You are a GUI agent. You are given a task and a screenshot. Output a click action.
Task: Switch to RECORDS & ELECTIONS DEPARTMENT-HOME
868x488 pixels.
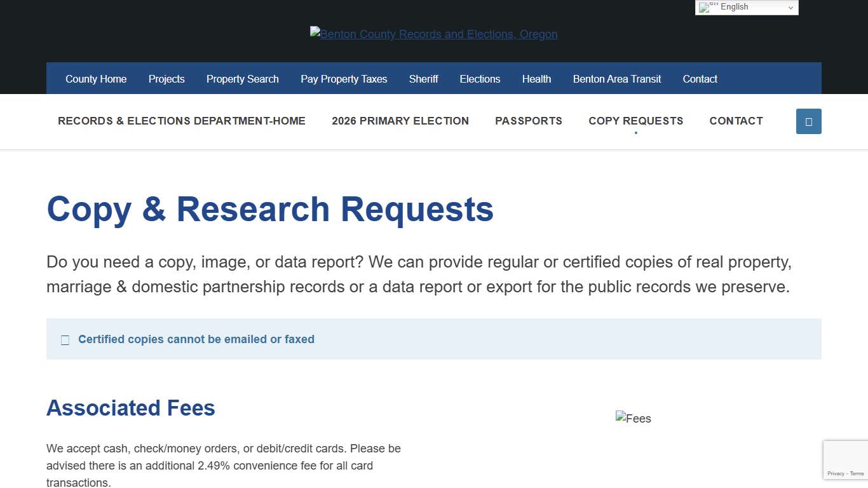182,121
